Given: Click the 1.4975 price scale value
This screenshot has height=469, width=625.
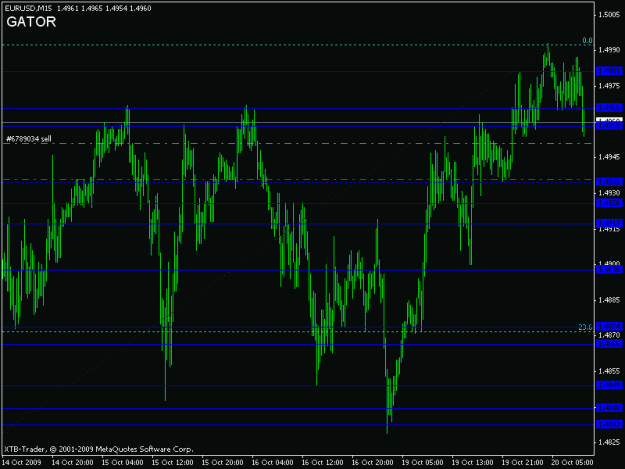Looking at the screenshot, I should click(609, 86).
